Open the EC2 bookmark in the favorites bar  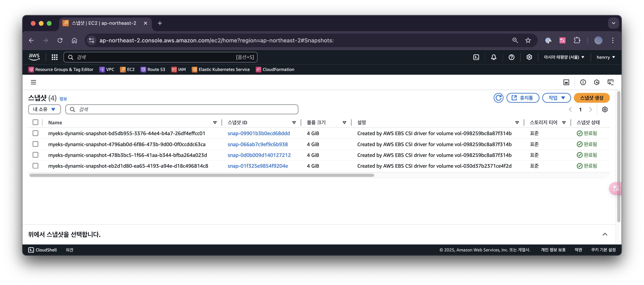pyautogui.click(x=127, y=70)
